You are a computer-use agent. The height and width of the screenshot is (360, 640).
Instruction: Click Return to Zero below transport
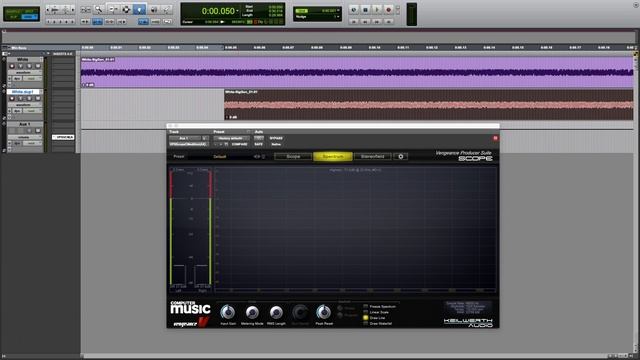point(354,21)
